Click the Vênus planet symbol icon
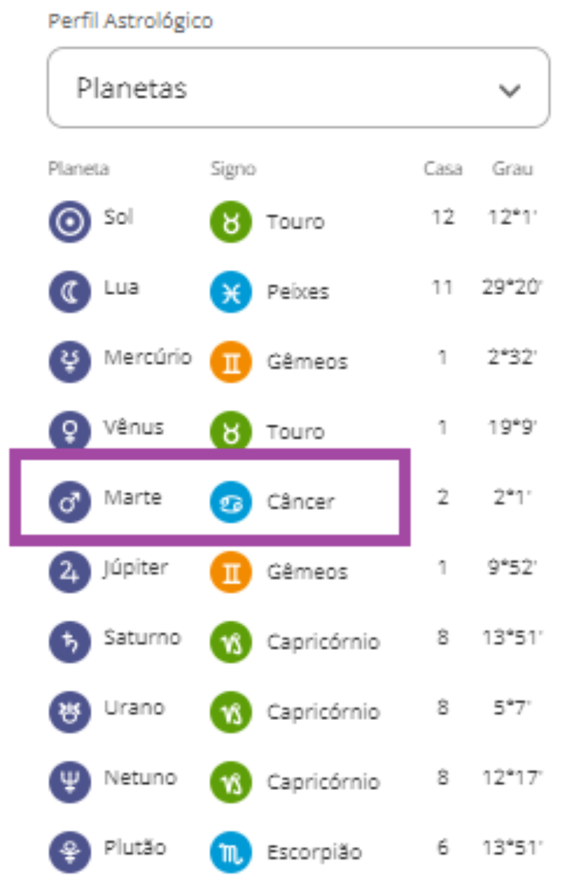588x885 pixels. (x=70, y=430)
